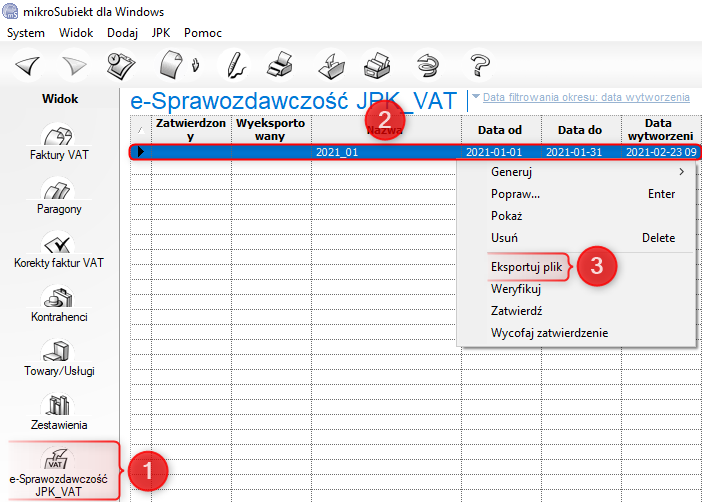Sort by Data wytworzenia column header
Image resolution: width=702 pixels, height=502 pixels.
(x=661, y=129)
